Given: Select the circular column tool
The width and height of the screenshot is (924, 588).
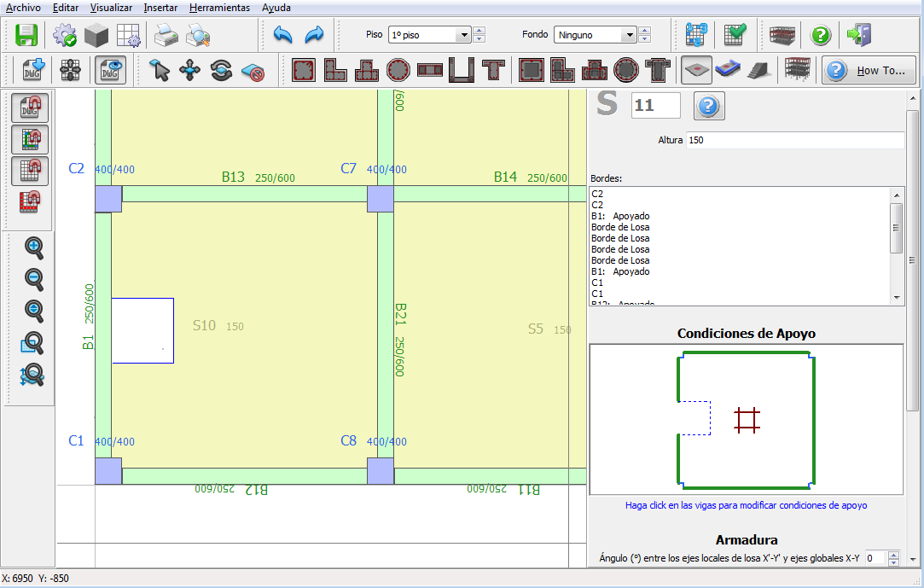Looking at the screenshot, I should (398, 70).
